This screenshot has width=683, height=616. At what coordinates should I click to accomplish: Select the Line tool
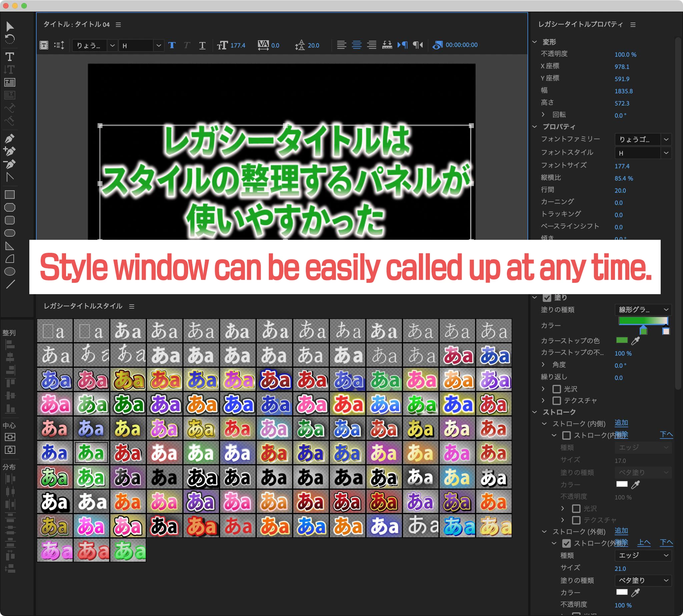pyautogui.click(x=10, y=284)
